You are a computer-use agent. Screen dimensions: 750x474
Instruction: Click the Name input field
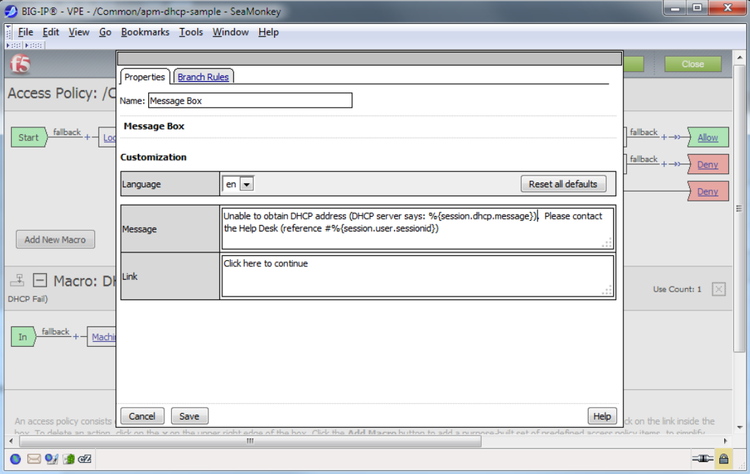[250, 100]
